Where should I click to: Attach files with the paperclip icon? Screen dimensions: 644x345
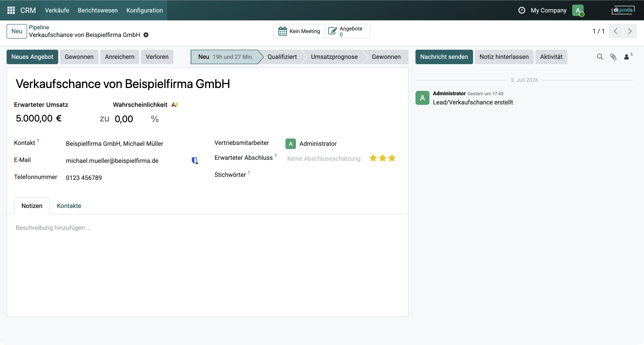613,57
